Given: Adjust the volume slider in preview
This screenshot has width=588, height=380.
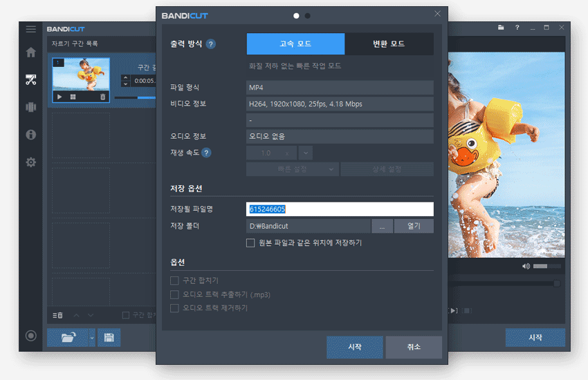Looking at the screenshot, I should (x=546, y=266).
